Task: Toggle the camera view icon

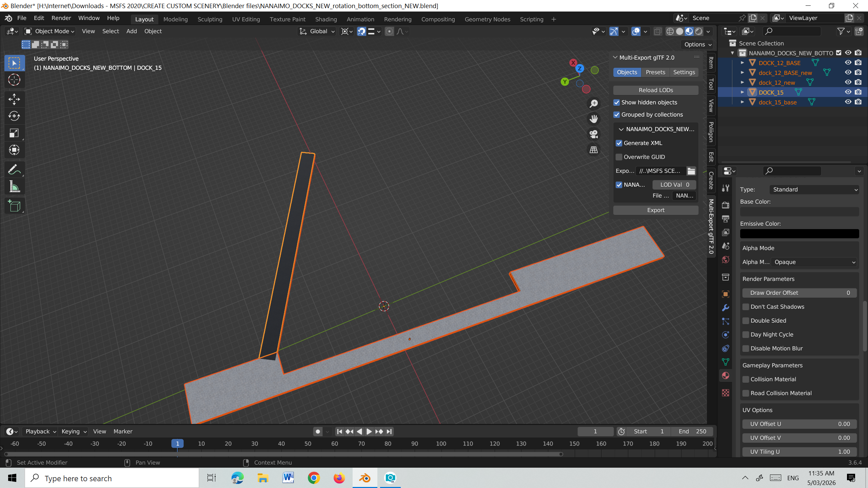Action: [594, 134]
